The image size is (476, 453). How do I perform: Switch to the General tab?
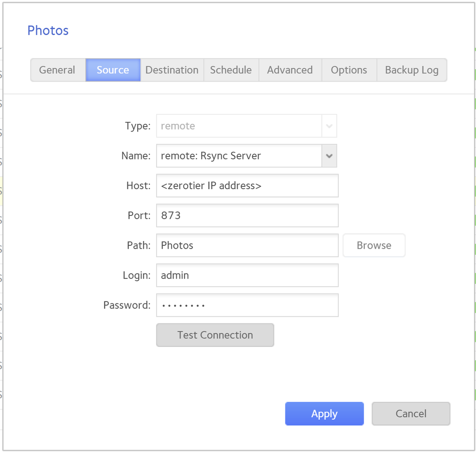57,70
